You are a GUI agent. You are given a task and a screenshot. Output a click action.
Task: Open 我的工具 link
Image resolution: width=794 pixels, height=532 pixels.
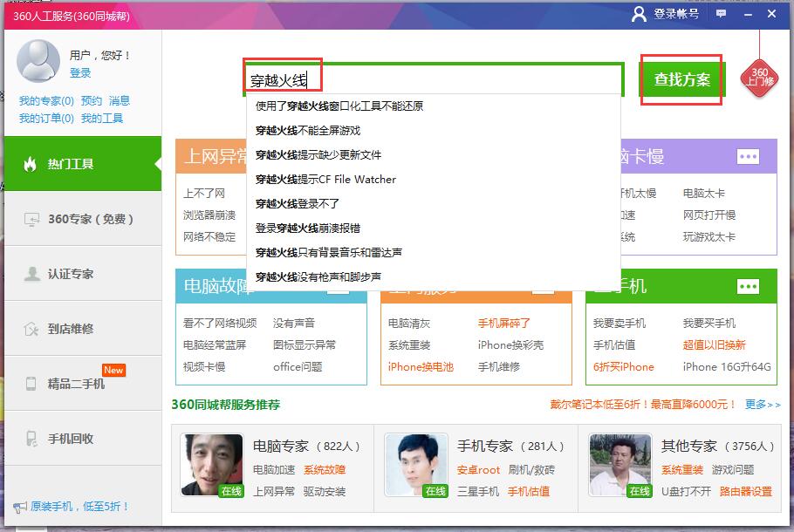[102, 119]
